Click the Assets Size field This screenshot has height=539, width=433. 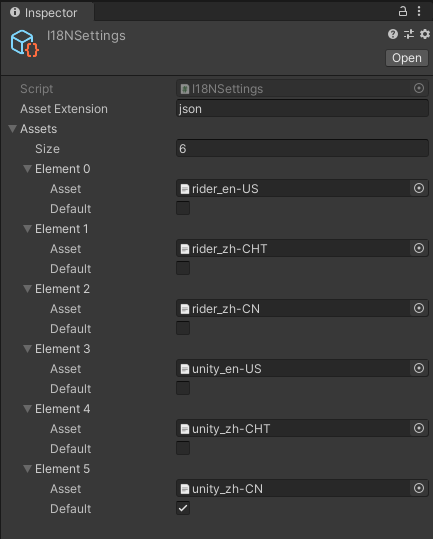tap(302, 148)
